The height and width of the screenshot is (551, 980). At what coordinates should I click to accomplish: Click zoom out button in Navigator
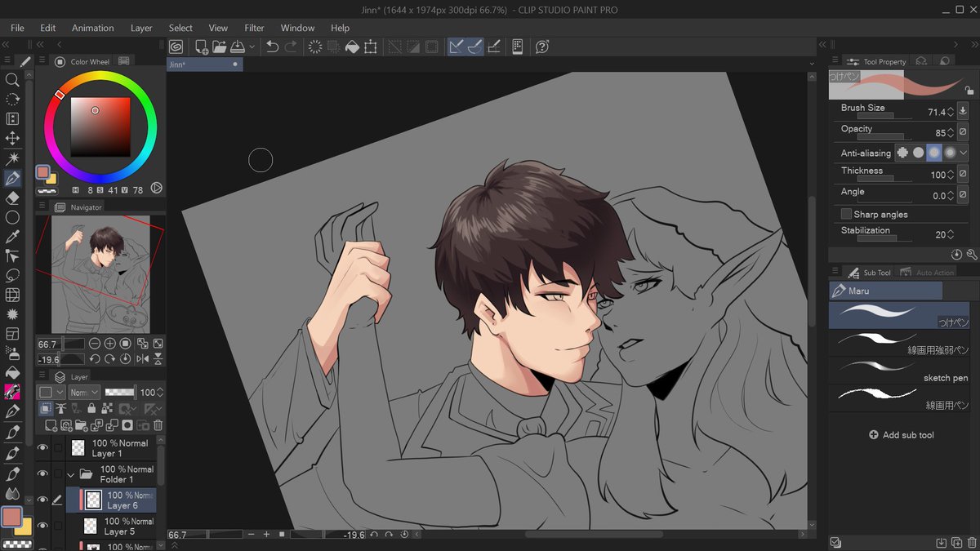pos(95,344)
